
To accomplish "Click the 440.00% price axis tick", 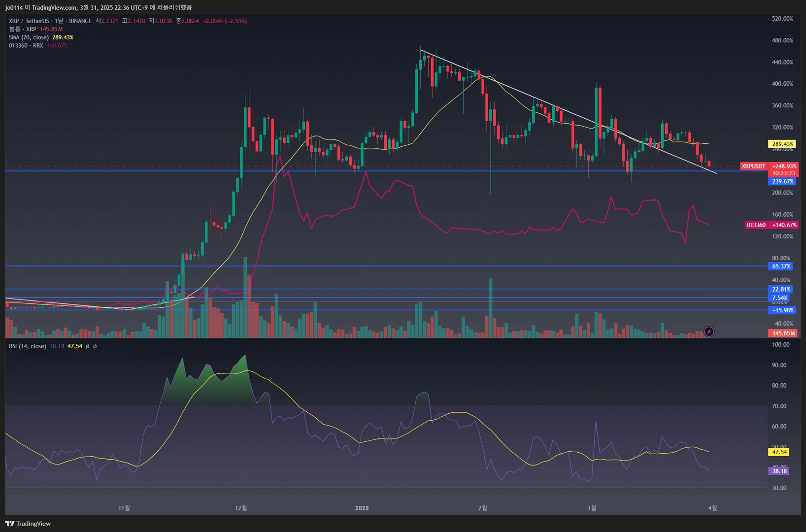I will 782,62.
